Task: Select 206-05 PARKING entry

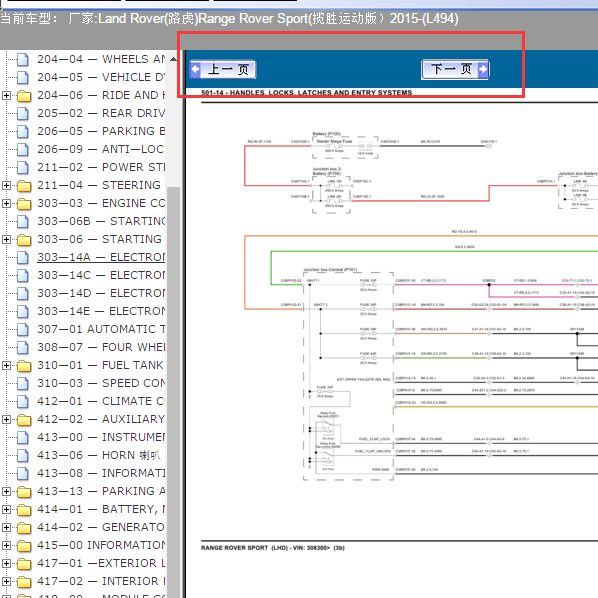Action: coord(101,131)
